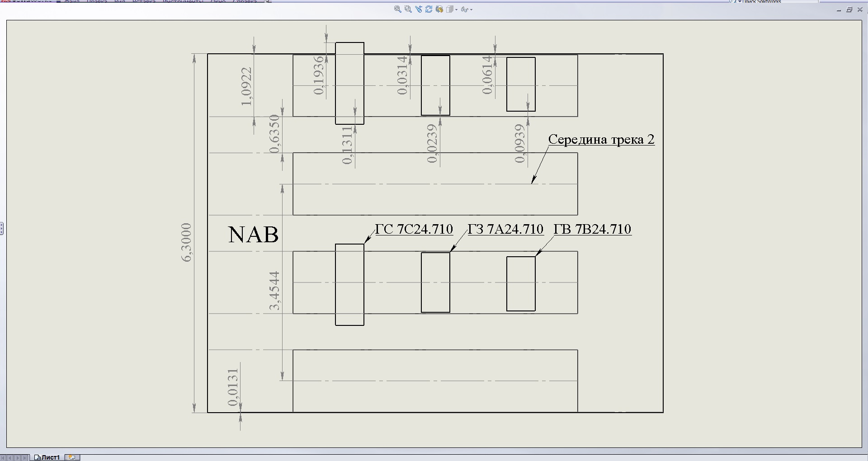Switch to the Лист1 sheet tab

(47, 457)
